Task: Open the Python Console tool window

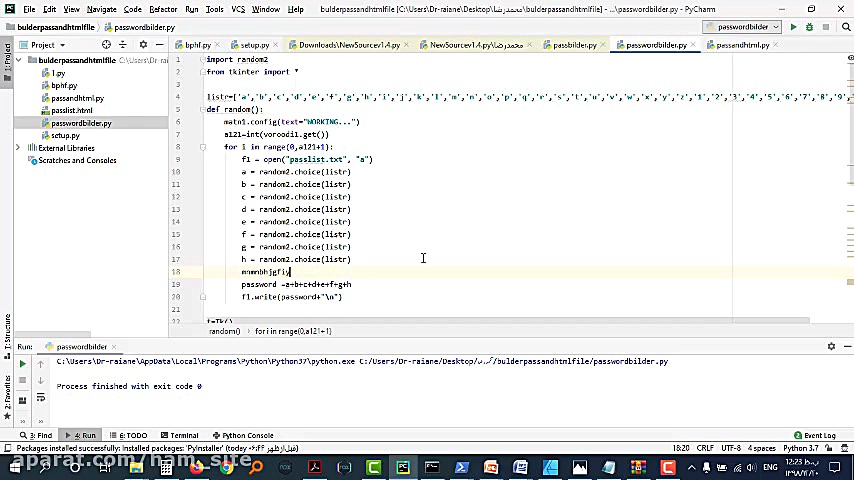Action: (243, 435)
